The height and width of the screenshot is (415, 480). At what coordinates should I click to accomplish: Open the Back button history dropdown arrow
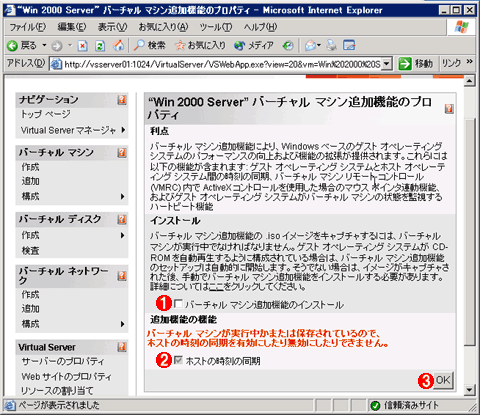tap(44, 45)
